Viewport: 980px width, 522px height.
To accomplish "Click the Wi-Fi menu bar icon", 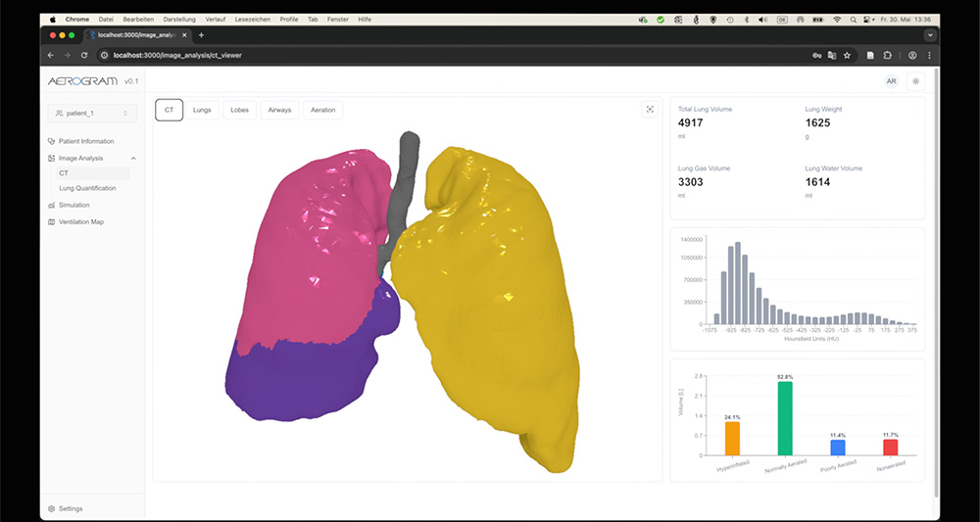I will [x=837, y=20].
